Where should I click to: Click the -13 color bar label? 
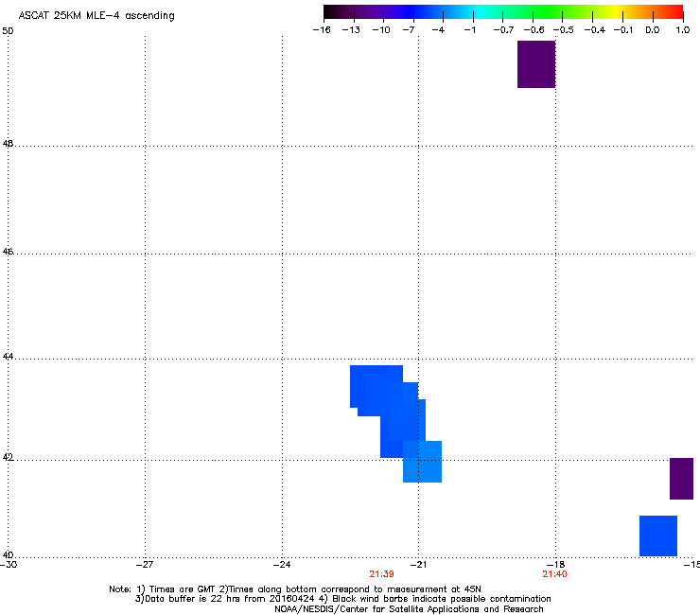tap(351, 30)
